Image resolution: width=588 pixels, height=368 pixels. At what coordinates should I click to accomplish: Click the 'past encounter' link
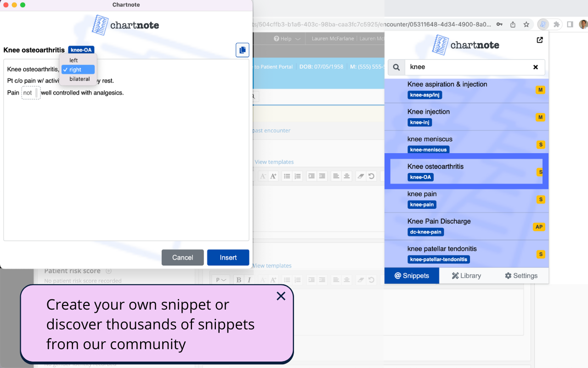(271, 131)
